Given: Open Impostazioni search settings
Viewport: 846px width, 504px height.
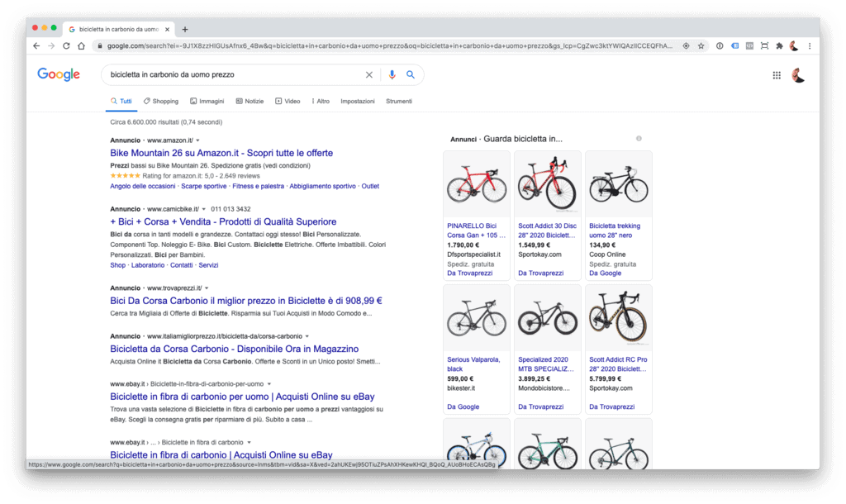Looking at the screenshot, I should [357, 101].
